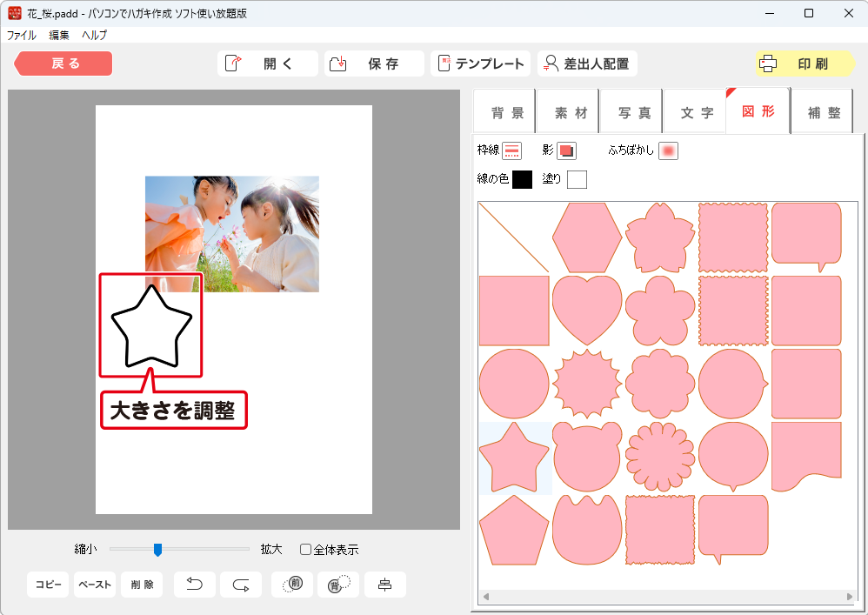Send object to back (背) icon
The height and width of the screenshot is (615, 868).
pos(338,585)
